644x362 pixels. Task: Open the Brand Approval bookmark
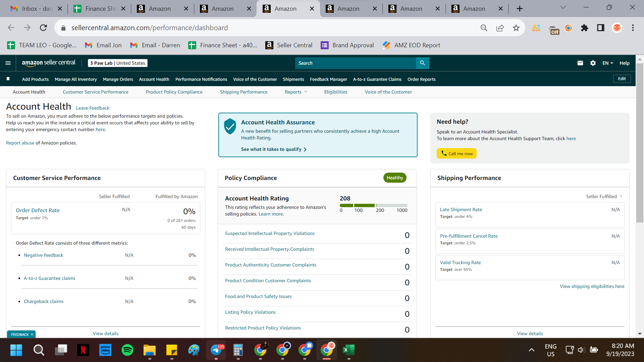[347, 45]
